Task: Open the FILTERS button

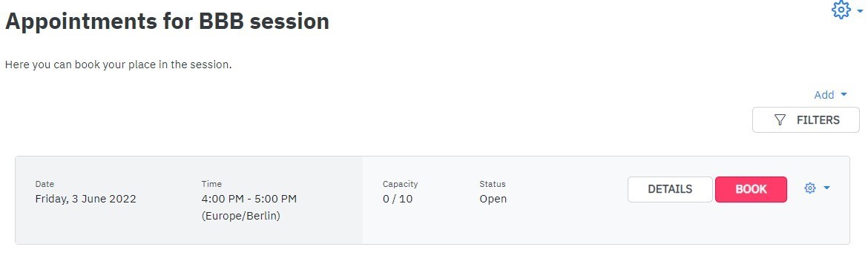Action: point(806,119)
